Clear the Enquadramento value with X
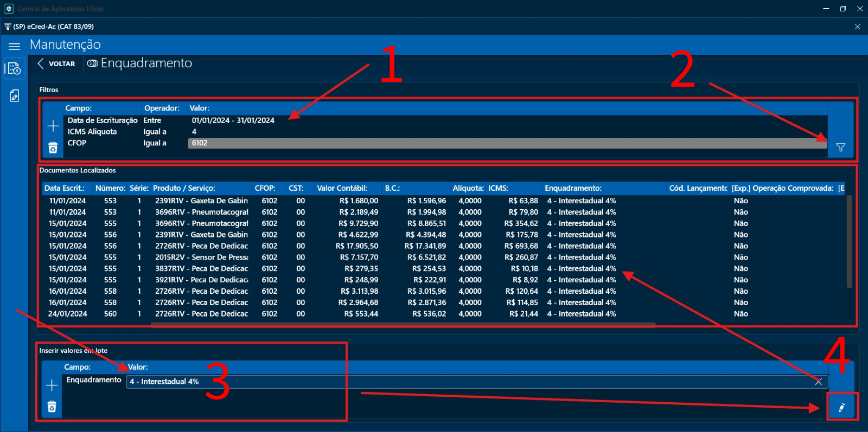The image size is (868, 432). coord(818,382)
